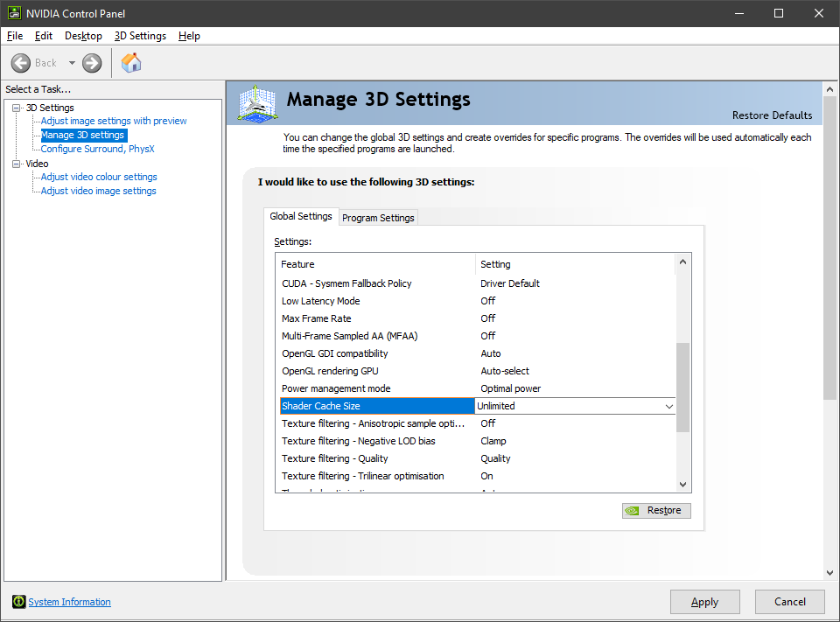Select the Power management mode row

[478, 388]
